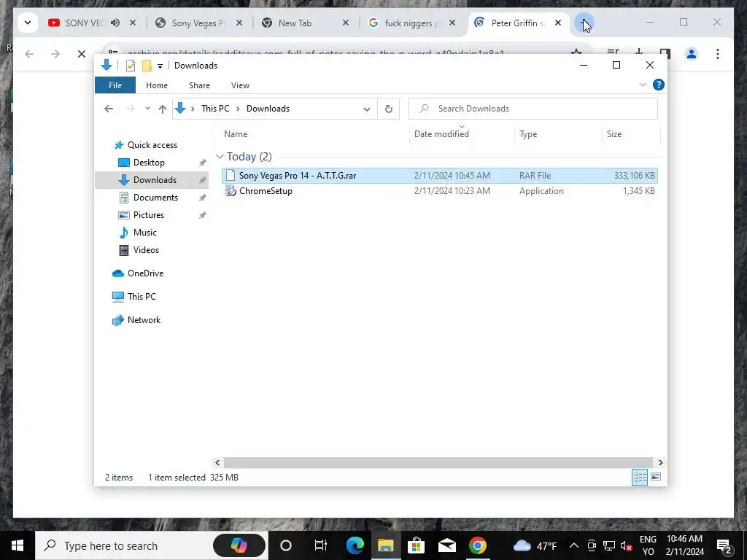Click the Properties icon in Explorer's quick access toolbar

coord(131,66)
